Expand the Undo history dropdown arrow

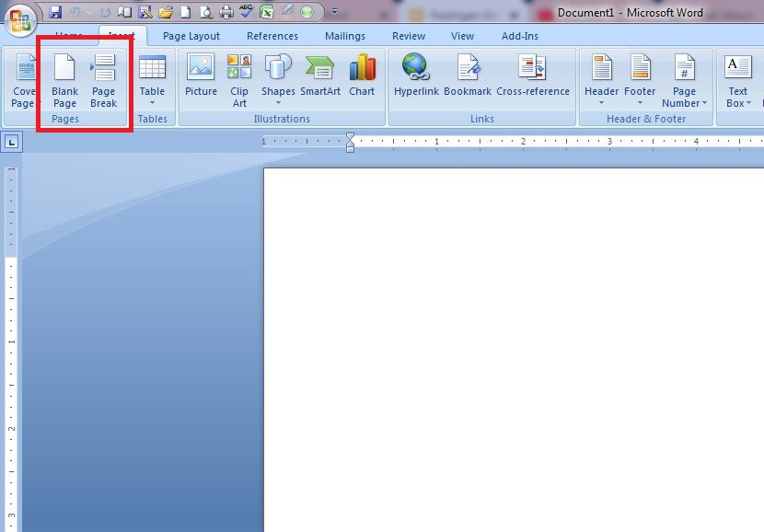tap(88, 12)
